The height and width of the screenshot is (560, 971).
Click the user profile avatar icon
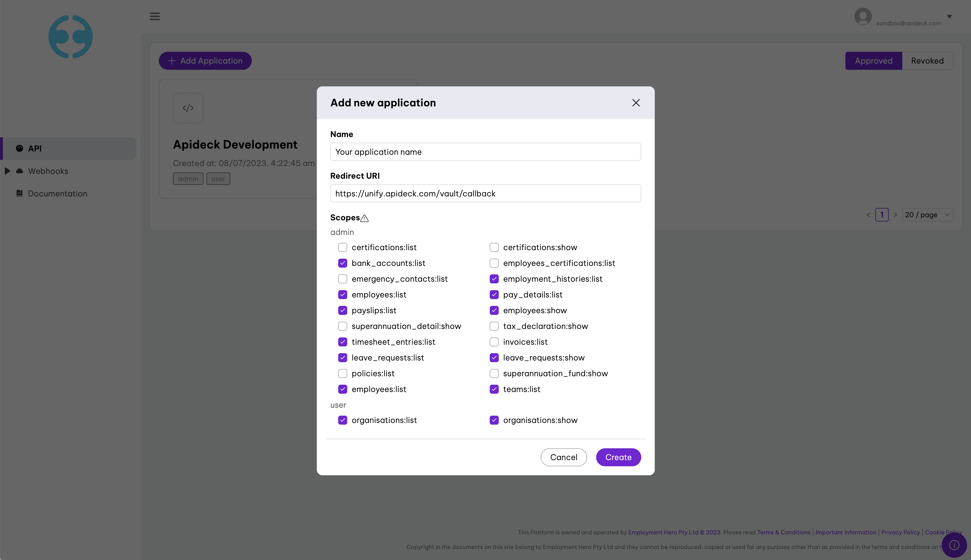pyautogui.click(x=863, y=16)
